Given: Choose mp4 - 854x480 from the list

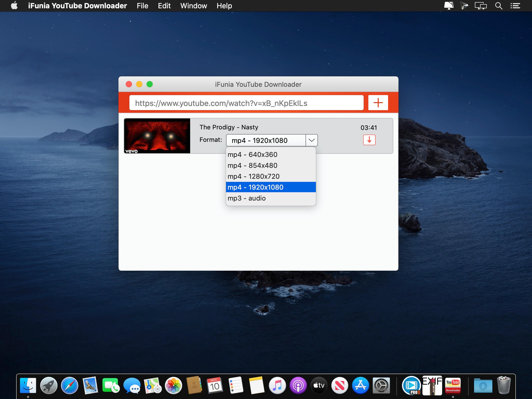Looking at the screenshot, I should pyautogui.click(x=271, y=165).
